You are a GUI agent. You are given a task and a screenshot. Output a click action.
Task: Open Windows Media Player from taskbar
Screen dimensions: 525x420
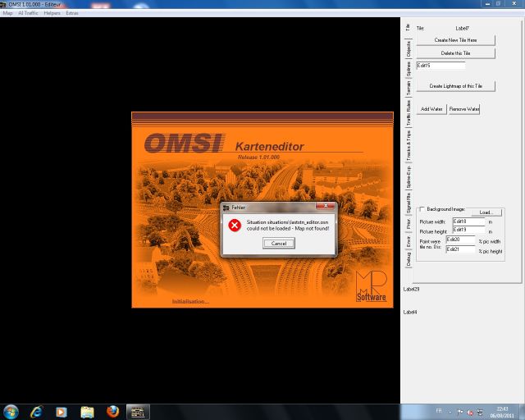tap(62, 412)
